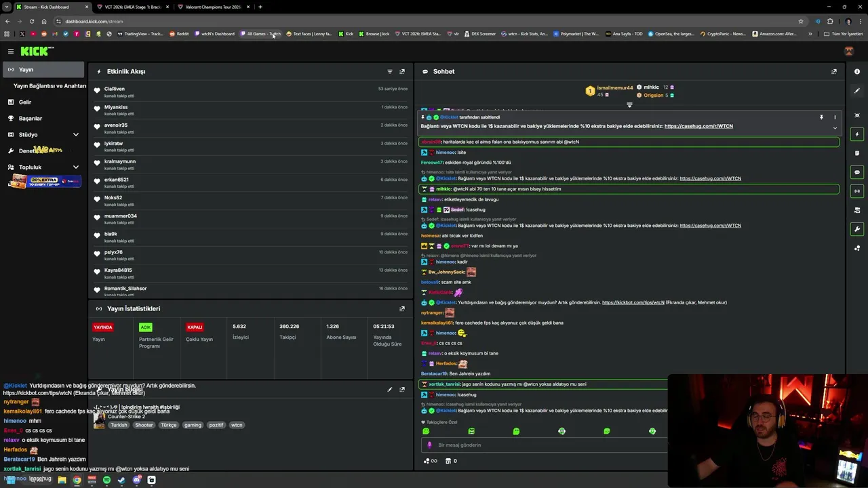Click the storage server icon in right toolbar
Viewport: 868px width, 488px height.
click(857, 210)
